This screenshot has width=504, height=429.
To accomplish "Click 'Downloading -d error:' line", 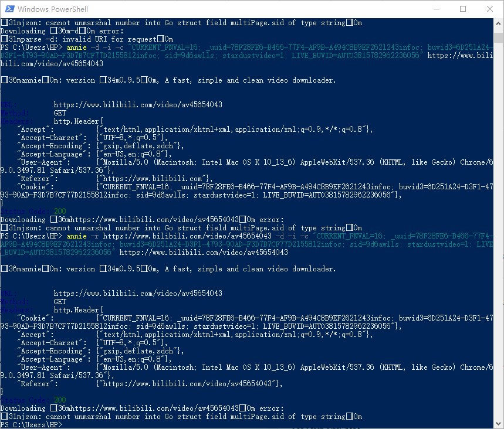I will tap(62, 31).
